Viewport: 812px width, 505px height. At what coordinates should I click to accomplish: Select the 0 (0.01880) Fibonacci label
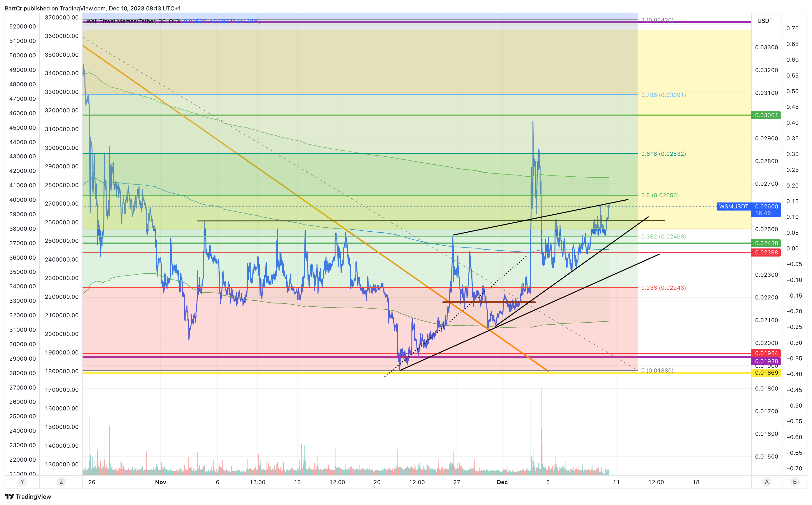(657, 370)
